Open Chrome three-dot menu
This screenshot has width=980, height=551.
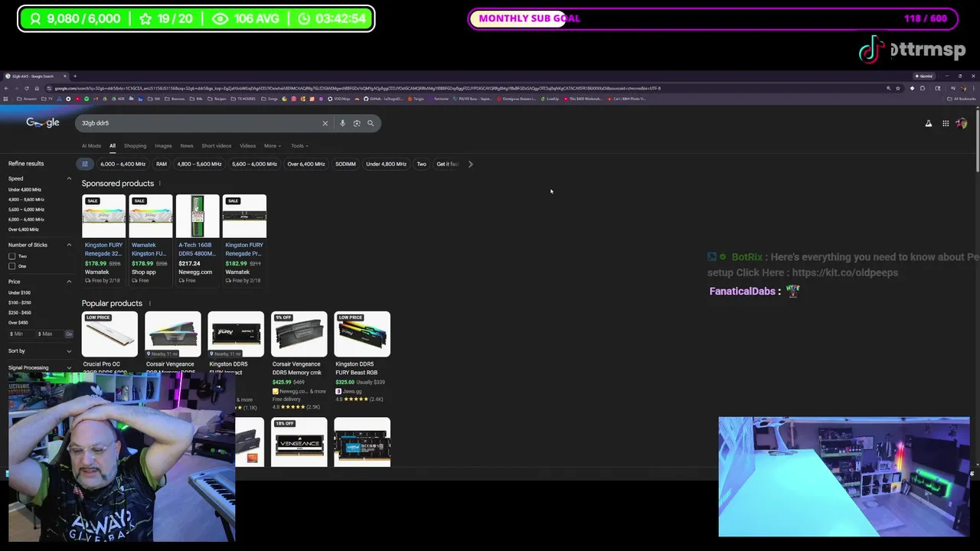coord(973,88)
